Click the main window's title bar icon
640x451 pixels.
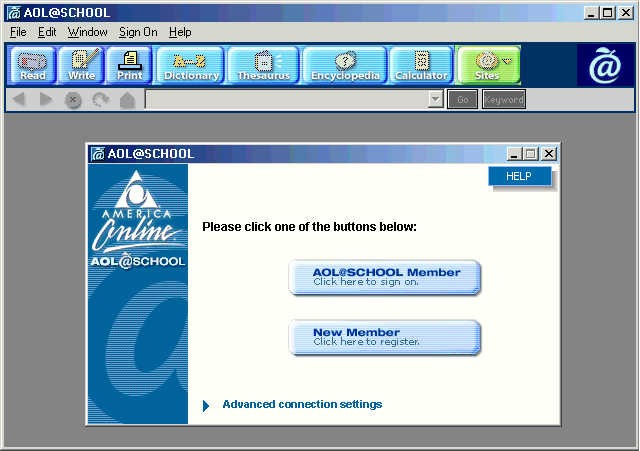tap(14, 13)
